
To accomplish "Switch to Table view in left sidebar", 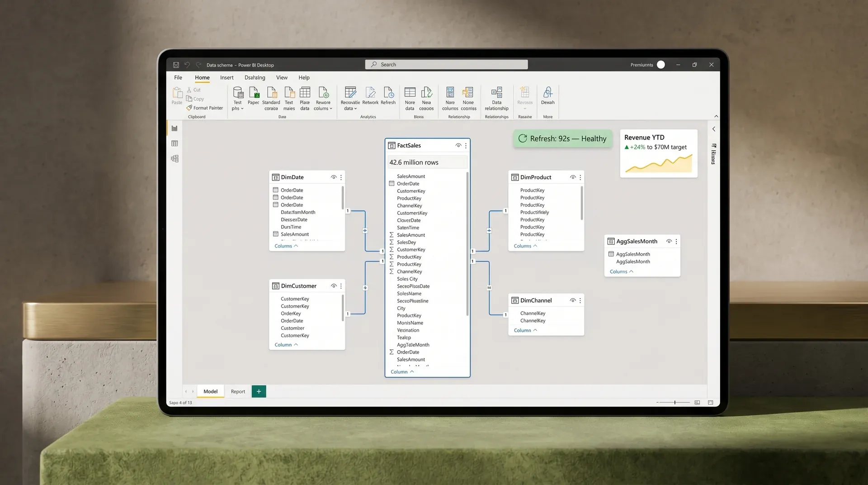I will 175,143.
